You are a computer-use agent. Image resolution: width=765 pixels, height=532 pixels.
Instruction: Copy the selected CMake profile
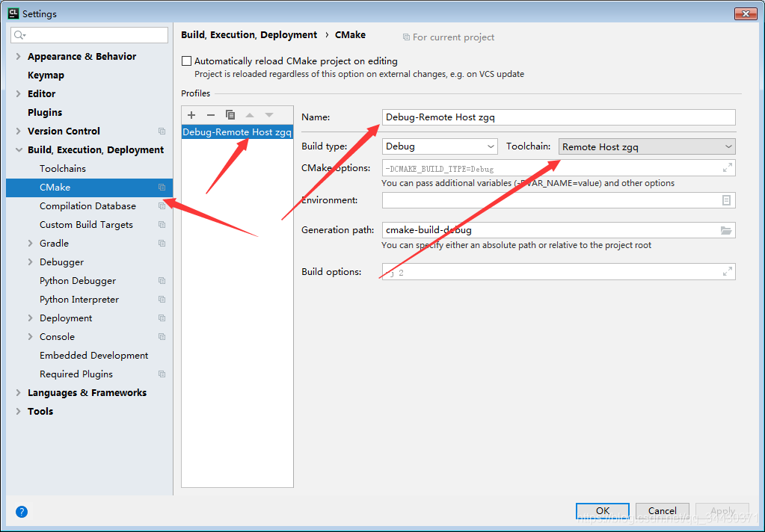point(230,115)
